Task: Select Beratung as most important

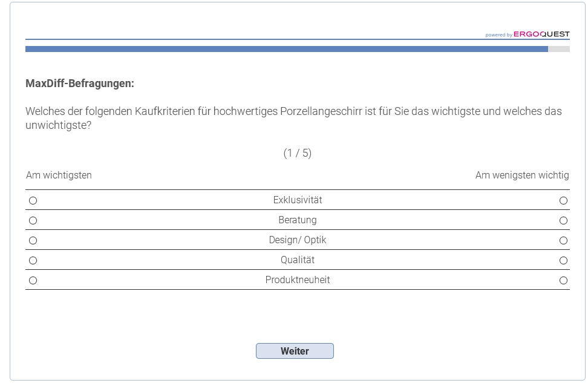Action: 33,220
